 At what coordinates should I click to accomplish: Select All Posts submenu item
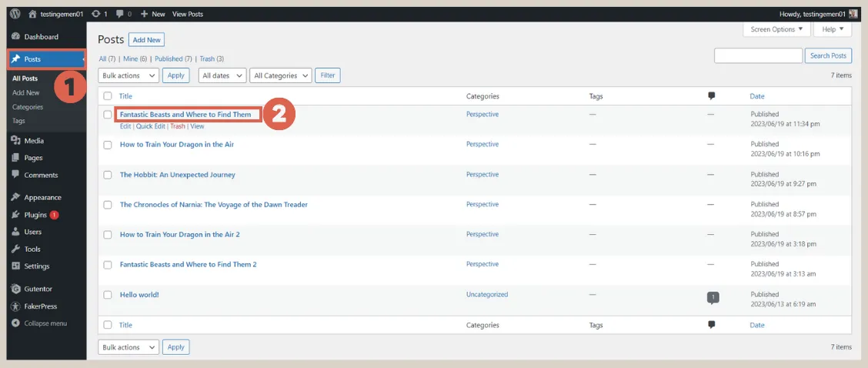[25, 79]
